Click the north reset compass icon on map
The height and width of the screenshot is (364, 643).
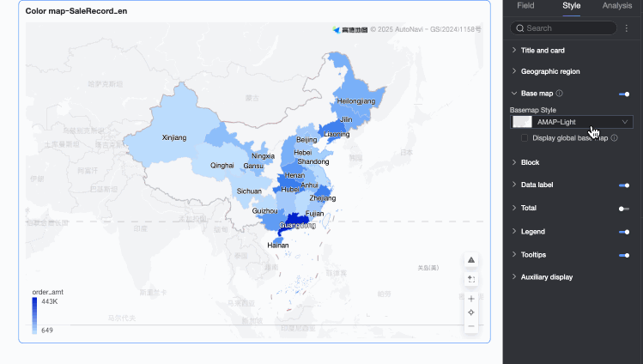pos(471,260)
